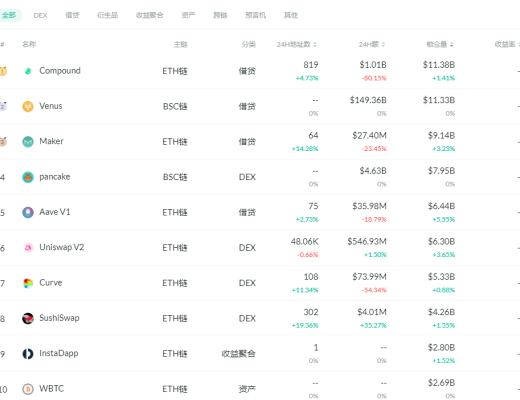
Task: Click Compound's $11.38B locked value
Action: (x=439, y=65)
